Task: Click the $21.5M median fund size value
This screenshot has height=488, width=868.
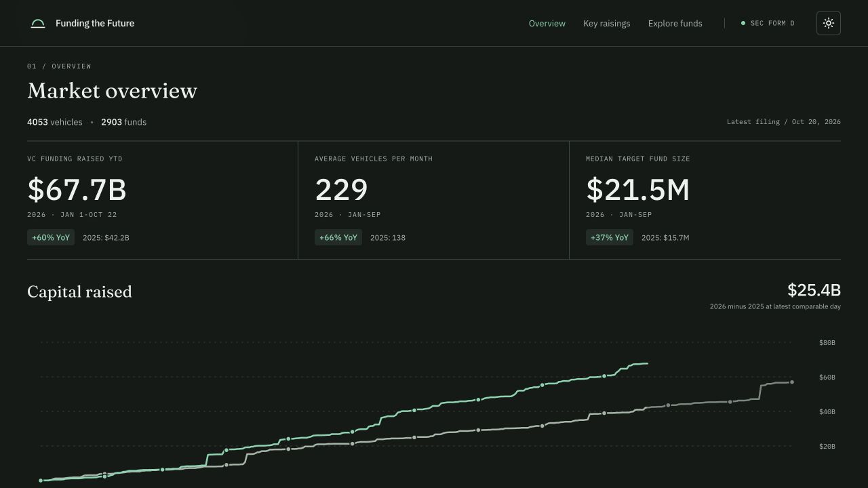Action: click(x=638, y=190)
